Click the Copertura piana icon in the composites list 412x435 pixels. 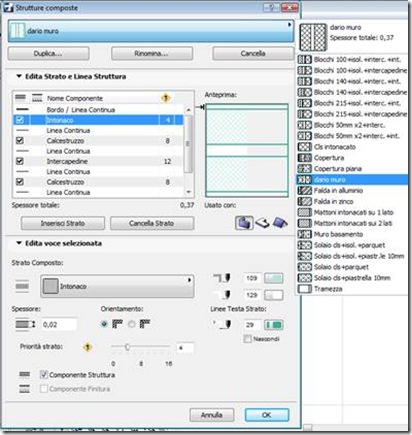click(304, 169)
